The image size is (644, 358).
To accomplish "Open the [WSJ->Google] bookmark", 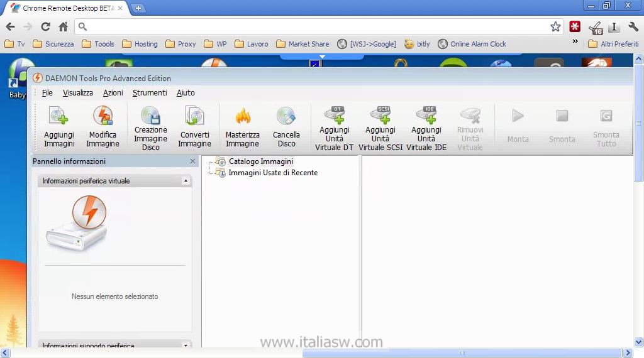I will pyautogui.click(x=367, y=44).
